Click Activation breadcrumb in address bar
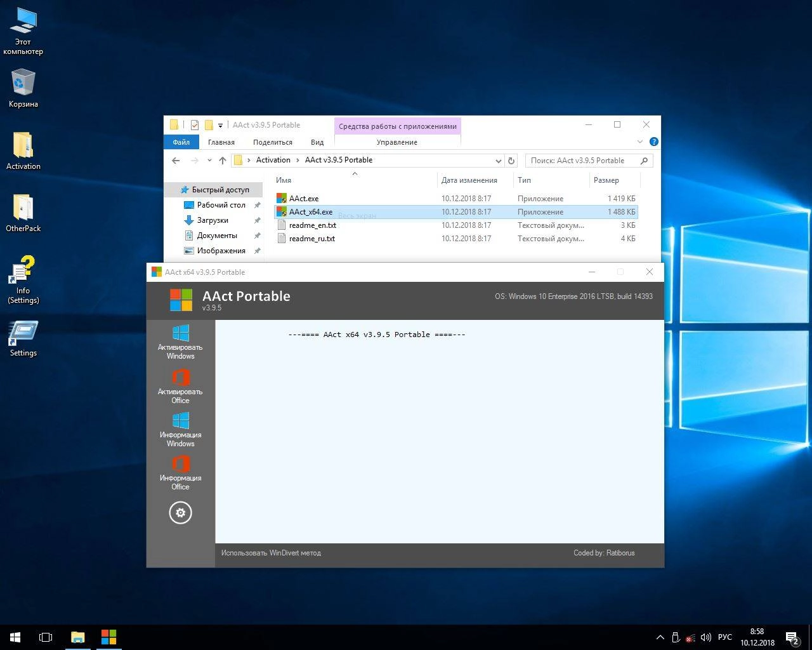This screenshot has height=650, width=812. point(273,160)
